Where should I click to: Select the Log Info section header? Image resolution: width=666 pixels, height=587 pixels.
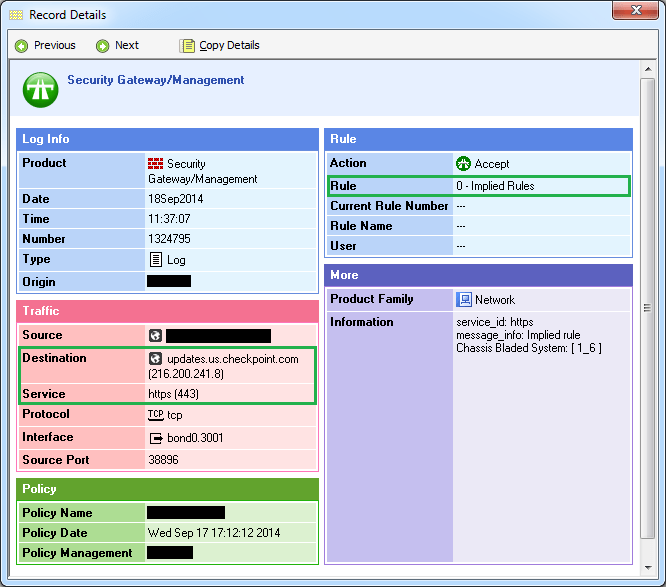167,139
